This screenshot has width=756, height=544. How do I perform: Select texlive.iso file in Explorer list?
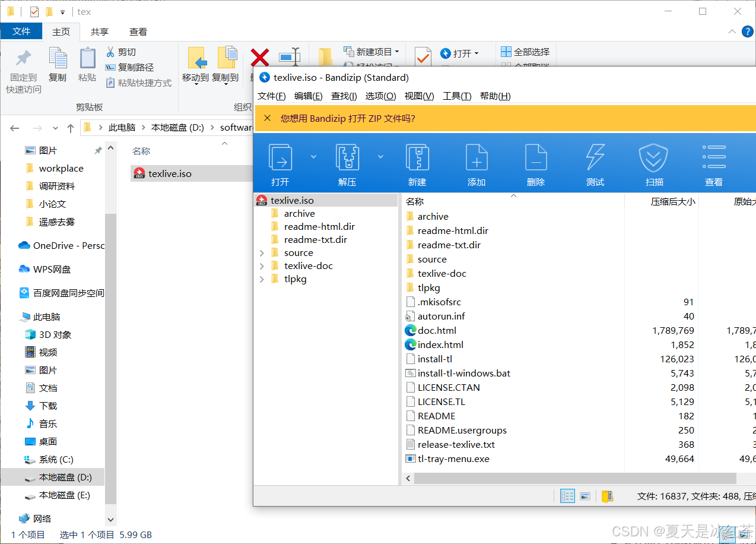170,173
